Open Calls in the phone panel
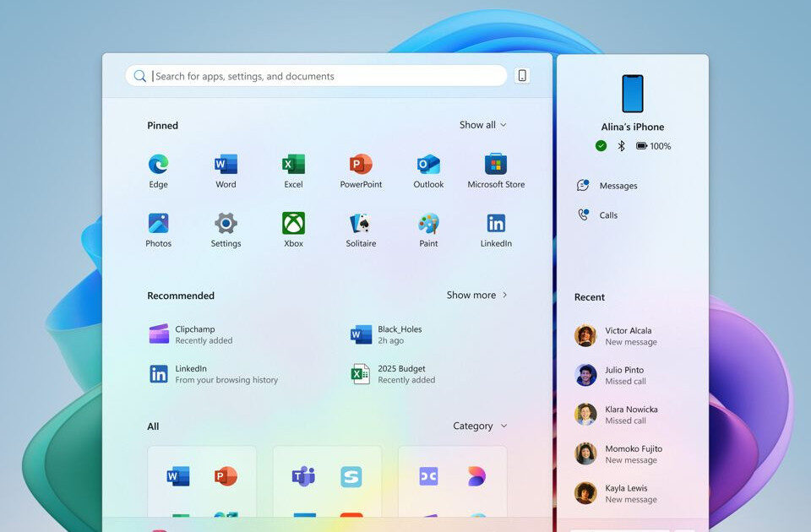The width and height of the screenshot is (811, 532). point(597,214)
